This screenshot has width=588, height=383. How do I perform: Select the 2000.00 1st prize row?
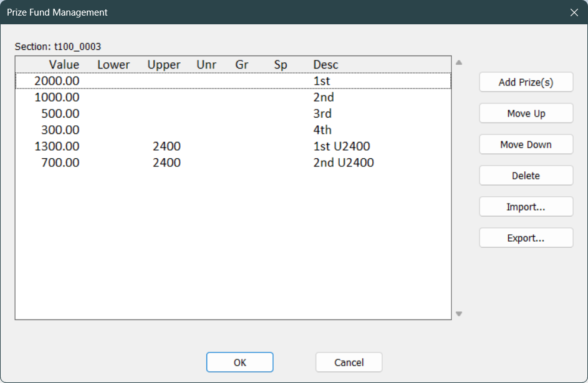[x=233, y=81]
